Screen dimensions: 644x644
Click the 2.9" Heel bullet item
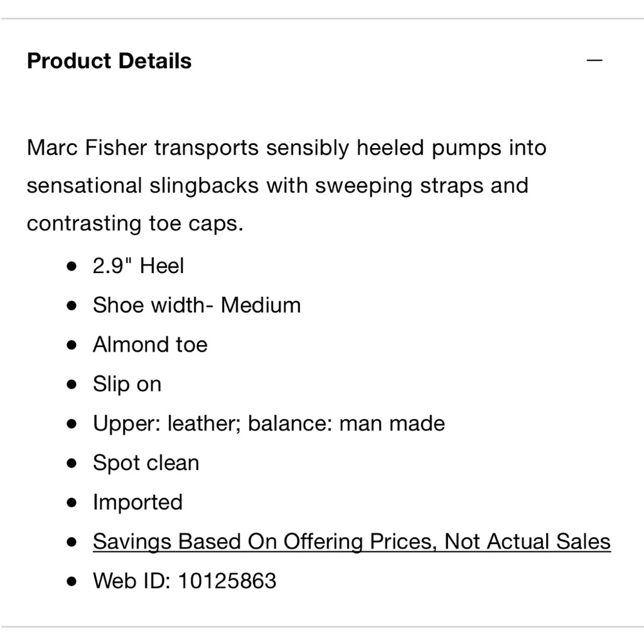pos(138,265)
